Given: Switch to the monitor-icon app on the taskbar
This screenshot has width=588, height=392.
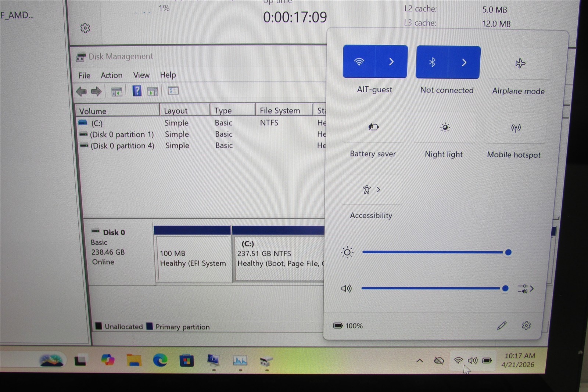Looking at the screenshot, I should point(214,360).
